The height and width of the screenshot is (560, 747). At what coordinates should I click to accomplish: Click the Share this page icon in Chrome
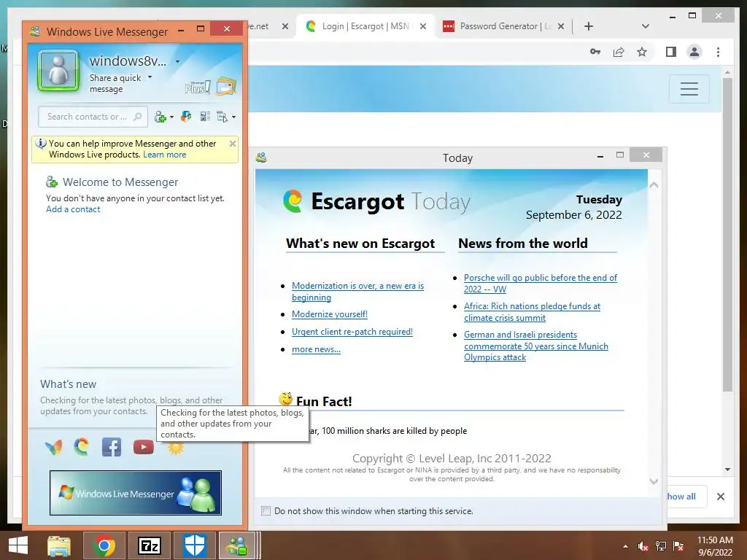tap(619, 52)
